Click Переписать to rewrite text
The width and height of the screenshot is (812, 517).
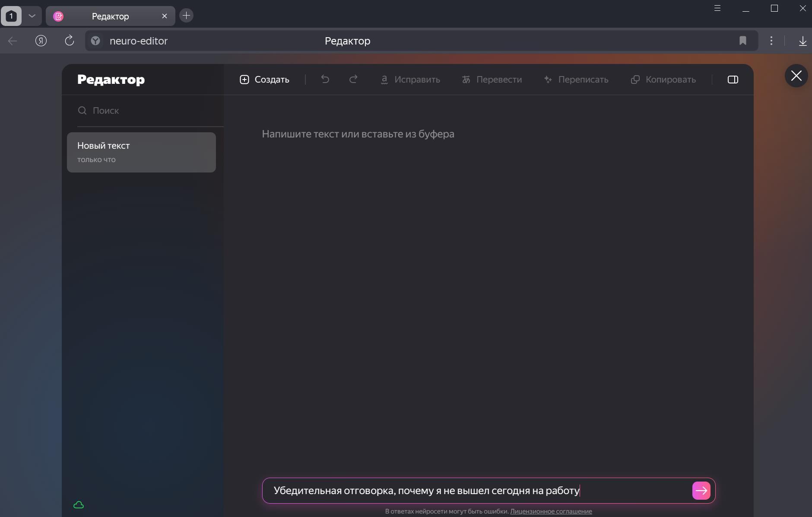(576, 80)
